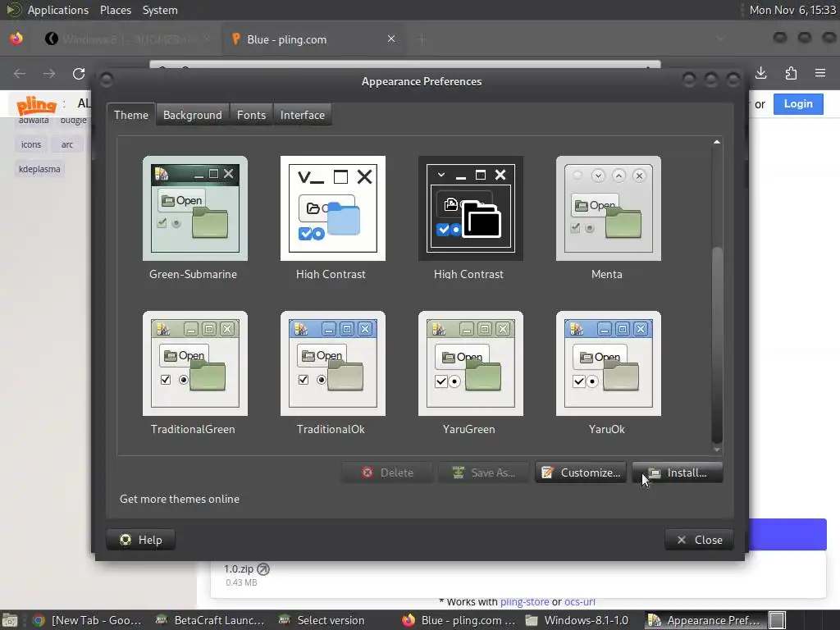Open Help in Appearance Preferences

pos(141,540)
